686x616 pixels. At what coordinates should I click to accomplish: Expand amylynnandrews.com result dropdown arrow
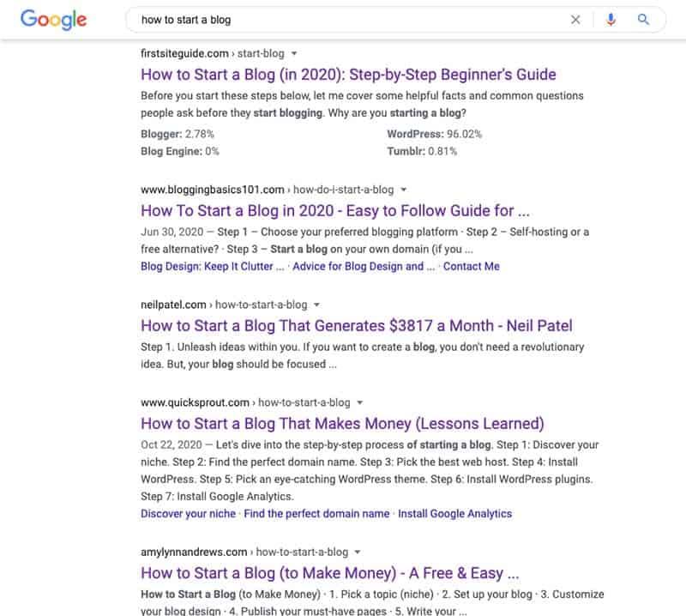pos(358,552)
